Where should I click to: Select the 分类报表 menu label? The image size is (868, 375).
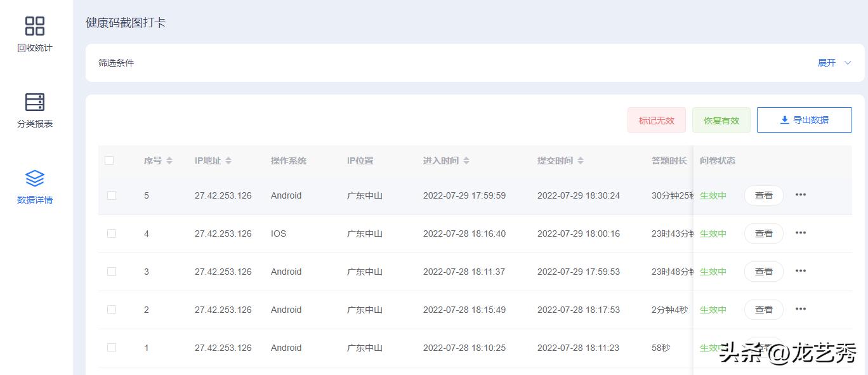(x=35, y=124)
